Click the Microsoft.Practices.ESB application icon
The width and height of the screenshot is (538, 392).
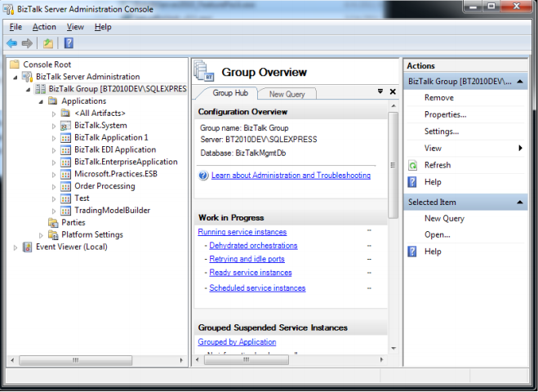(x=65, y=174)
